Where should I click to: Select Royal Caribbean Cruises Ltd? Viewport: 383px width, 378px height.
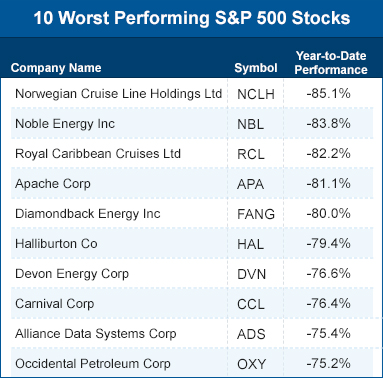click(98, 154)
